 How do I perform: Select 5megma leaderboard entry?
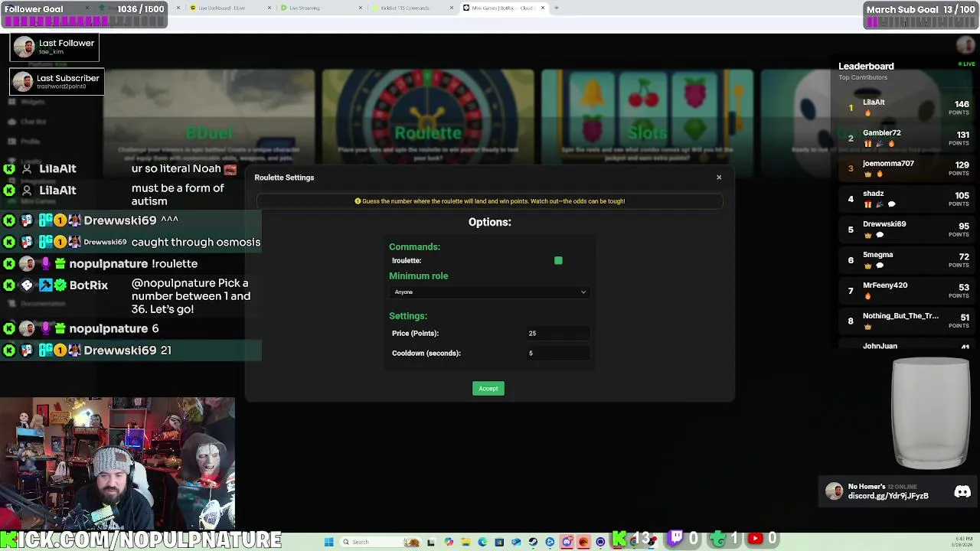[x=908, y=260]
